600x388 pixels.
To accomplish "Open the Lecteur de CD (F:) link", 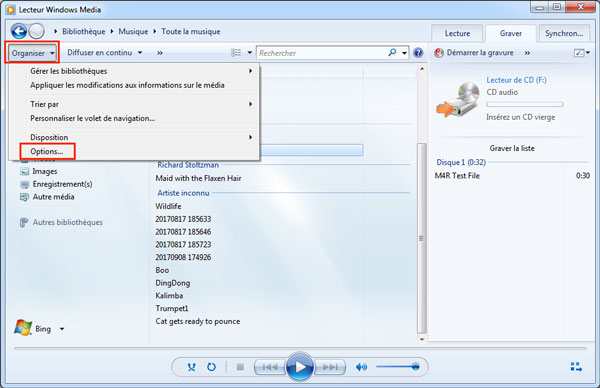I will 516,80.
